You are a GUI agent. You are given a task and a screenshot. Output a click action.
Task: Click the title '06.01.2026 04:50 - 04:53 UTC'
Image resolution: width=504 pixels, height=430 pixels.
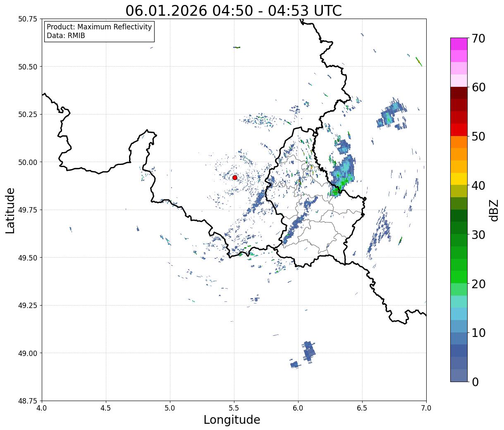pos(234,11)
